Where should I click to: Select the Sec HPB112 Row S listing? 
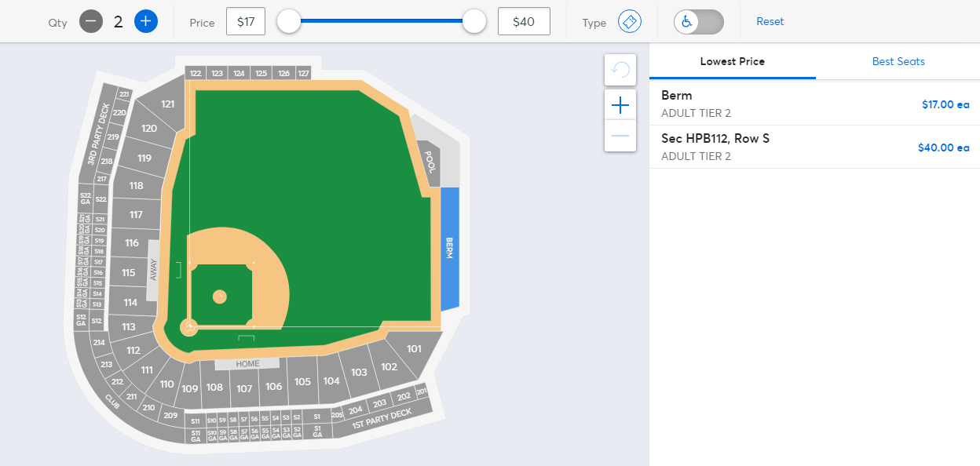tap(814, 147)
